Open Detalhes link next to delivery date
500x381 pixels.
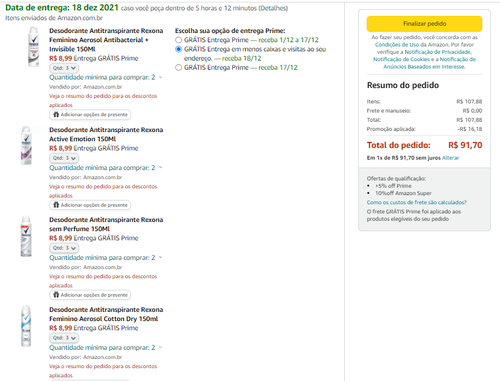pyautogui.click(x=273, y=8)
